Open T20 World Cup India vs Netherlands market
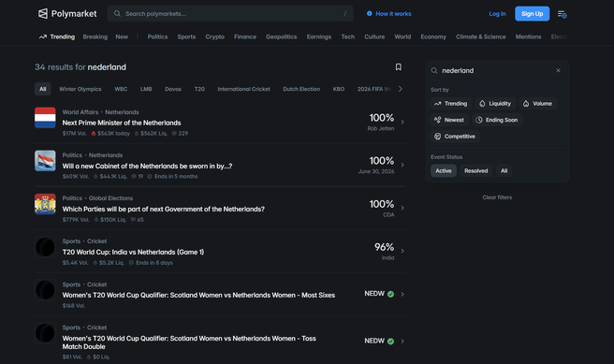This screenshot has width=614, height=364. pos(133,252)
